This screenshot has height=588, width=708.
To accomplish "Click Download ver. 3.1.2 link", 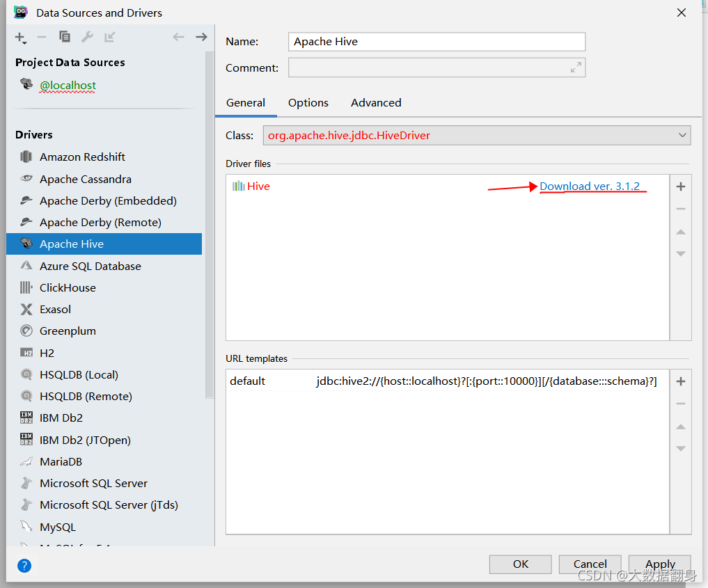I will (x=590, y=186).
